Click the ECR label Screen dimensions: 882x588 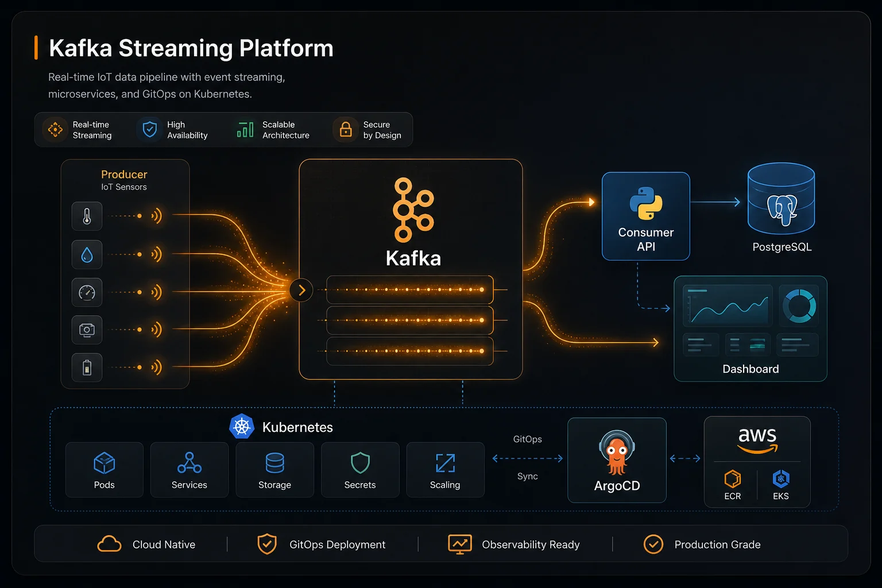(733, 496)
